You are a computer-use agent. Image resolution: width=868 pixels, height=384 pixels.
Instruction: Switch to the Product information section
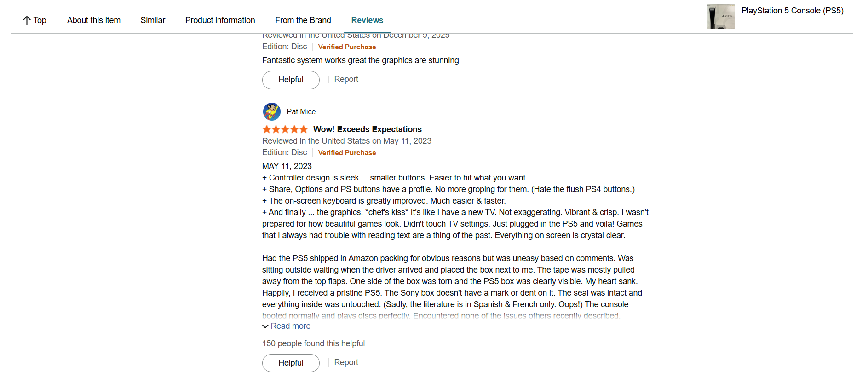[x=220, y=20]
